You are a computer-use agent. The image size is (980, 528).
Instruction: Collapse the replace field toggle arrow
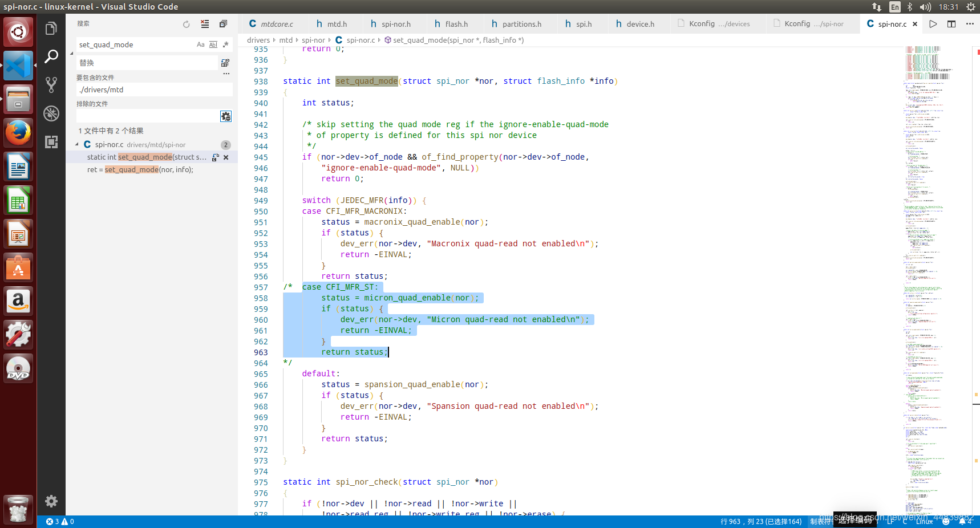point(72,54)
